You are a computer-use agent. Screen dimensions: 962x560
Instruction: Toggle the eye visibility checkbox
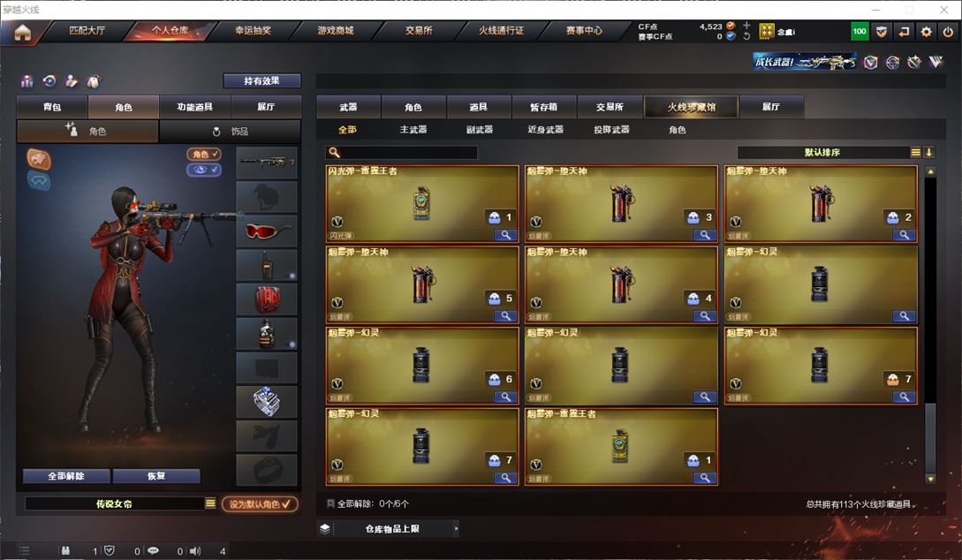pos(204,170)
